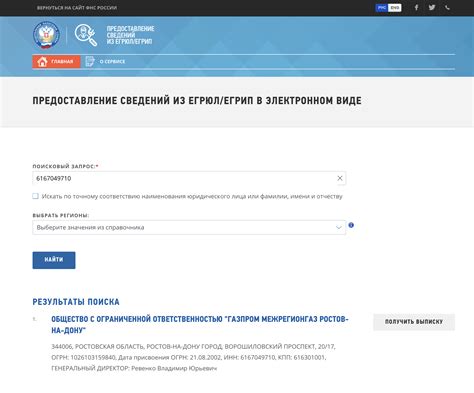Screen dimensions: 474x393
Task: Click the exact match checkbox label text
Action: (192, 196)
